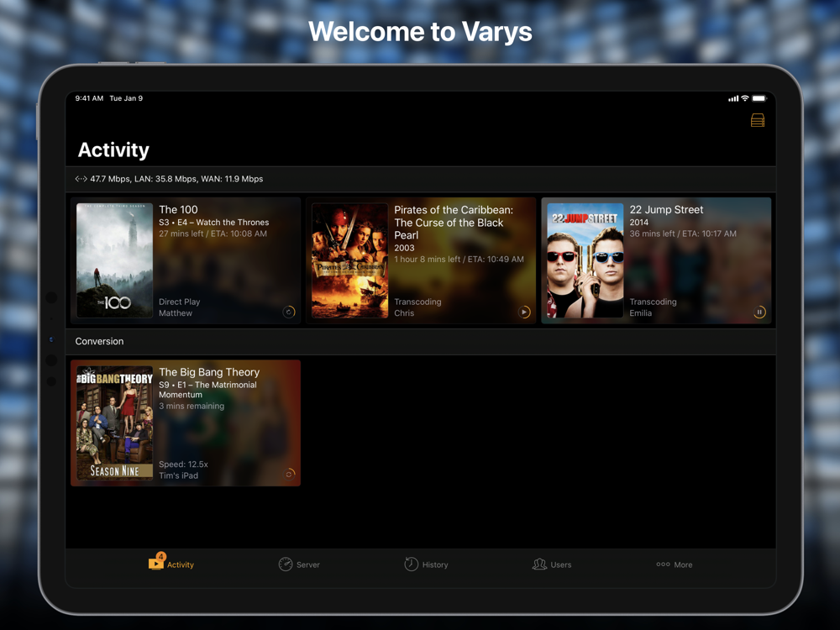Viewport: 840px width, 630px height.
Task: Click user name 'Emilia'
Action: pyautogui.click(x=641, y=312)
